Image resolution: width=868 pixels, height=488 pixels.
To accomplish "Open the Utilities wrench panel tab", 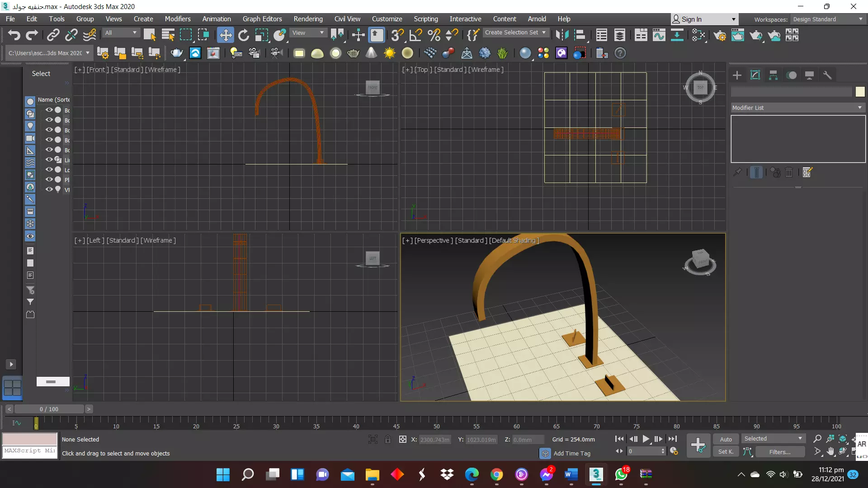I will (x=827, y=75).
